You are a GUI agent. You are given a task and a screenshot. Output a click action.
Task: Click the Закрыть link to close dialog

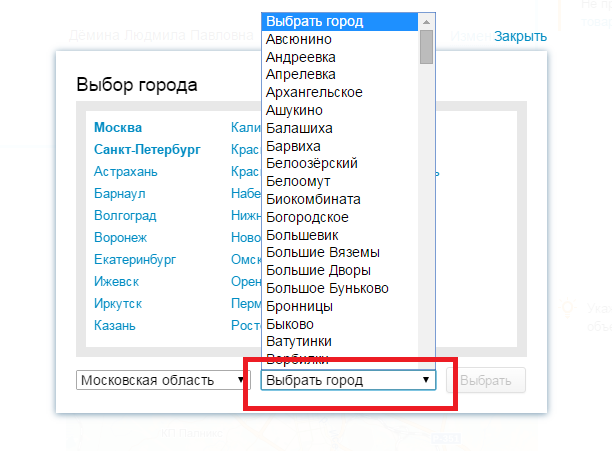point(520,37)
